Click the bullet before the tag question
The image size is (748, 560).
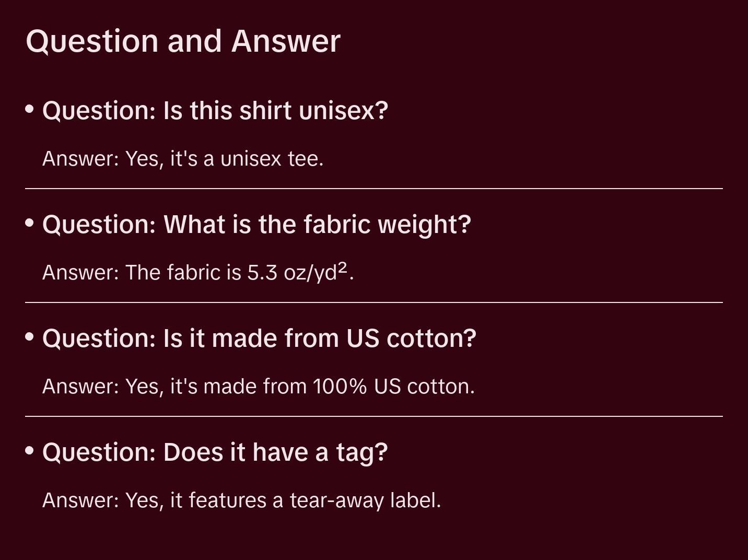coord(30,451)
